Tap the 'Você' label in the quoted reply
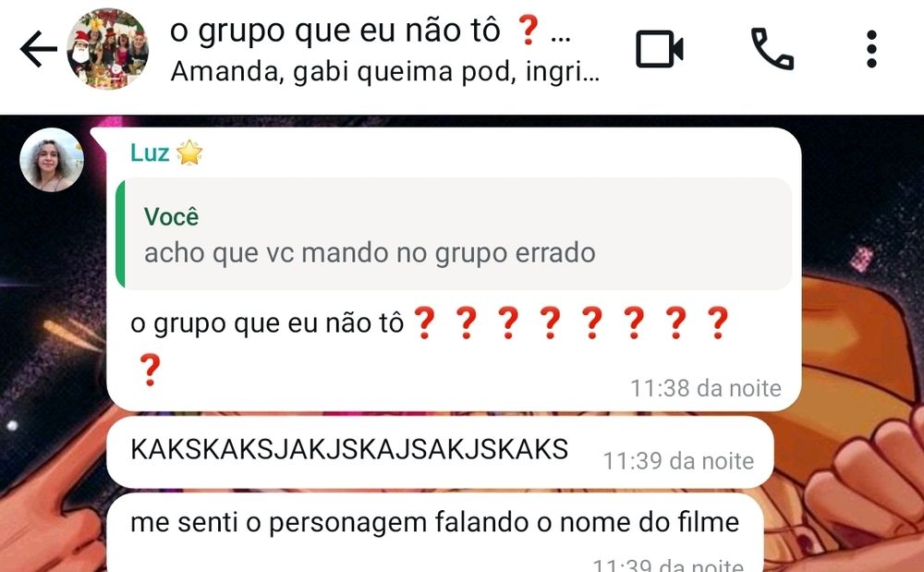This screenshot has height=572, width=924. tap(171, 217)
